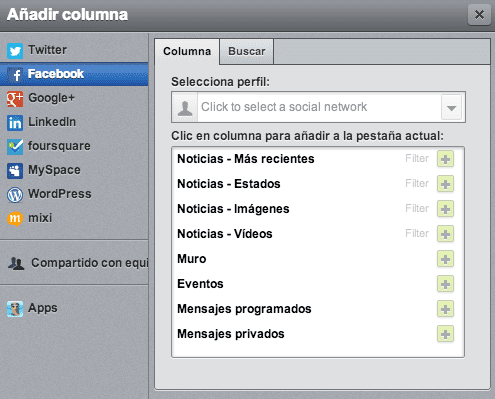Viewport: 495px width, 399px height.
Task: Click the 'Mensajes privados' label
Action: tap(231, 334)
